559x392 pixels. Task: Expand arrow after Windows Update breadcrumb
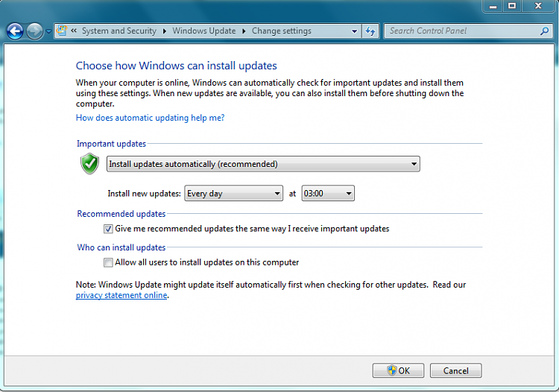tap(244, 31)
